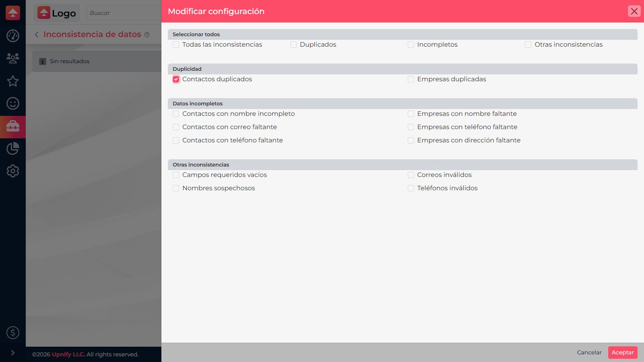Open the star favorites icon in sidebar
Viewport: 644px width, 362px height.
coord(13,81)
